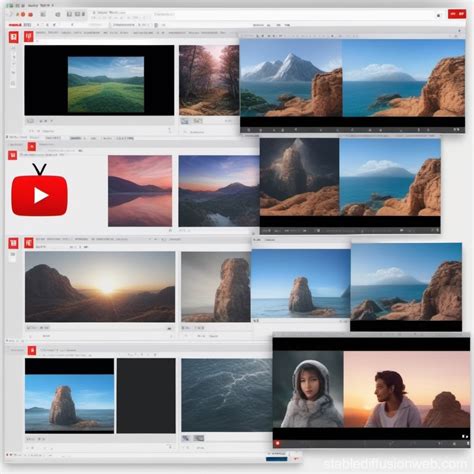
Task: Click the large red YouTube play logo
Action: click(40, 195)
